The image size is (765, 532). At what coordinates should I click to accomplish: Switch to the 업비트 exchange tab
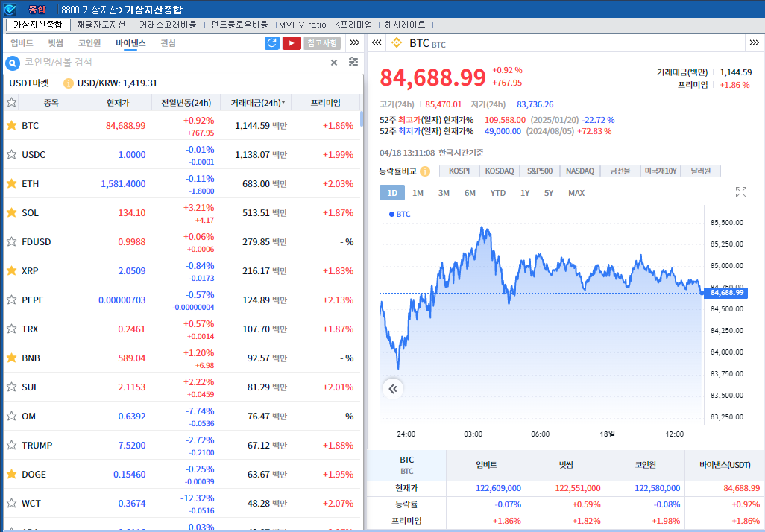(x=22, y=43)
